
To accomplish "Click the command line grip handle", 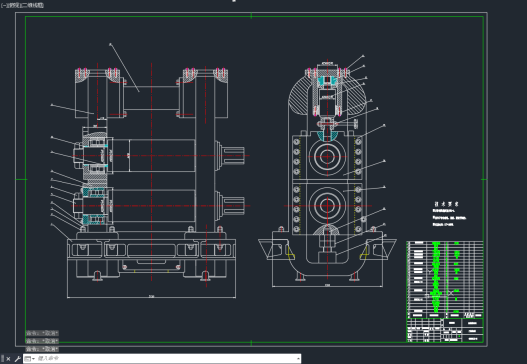I will 2,359.
